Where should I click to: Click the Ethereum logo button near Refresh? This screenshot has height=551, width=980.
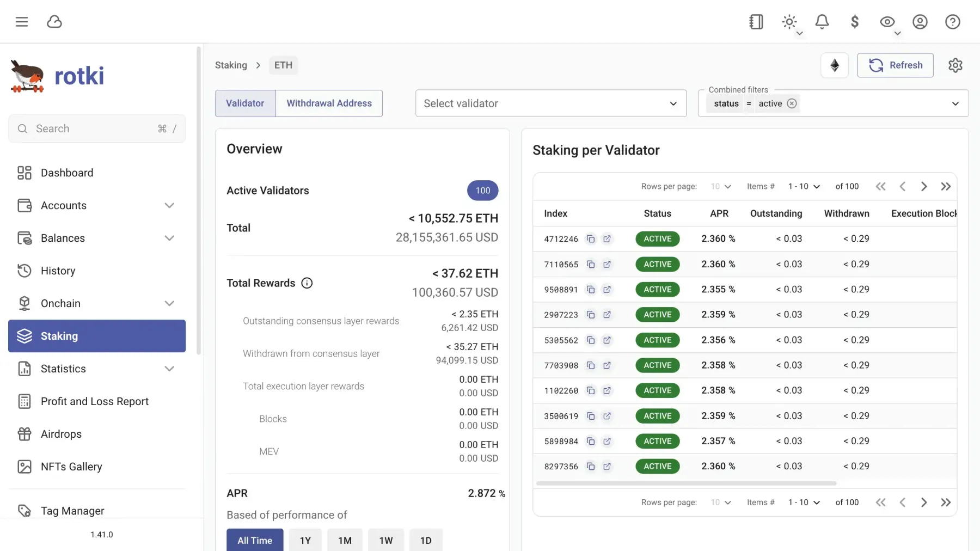(x=835, y=65)
